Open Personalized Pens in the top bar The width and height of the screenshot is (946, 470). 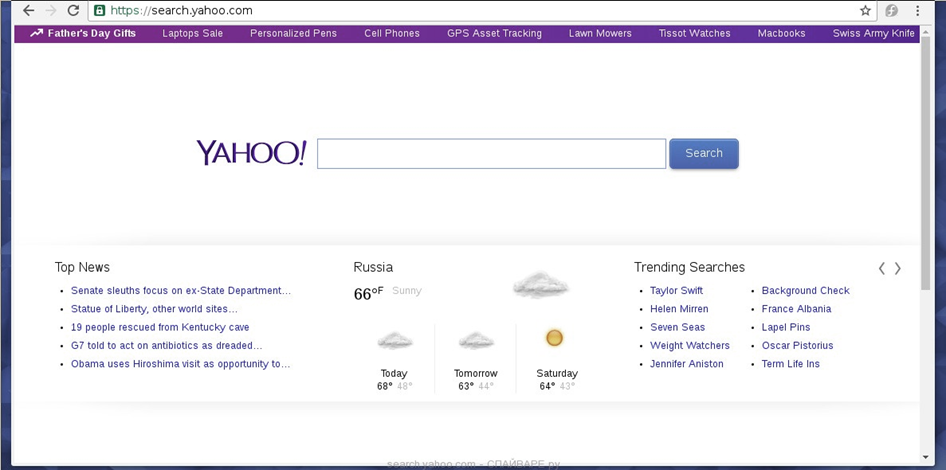coord(293,33)
